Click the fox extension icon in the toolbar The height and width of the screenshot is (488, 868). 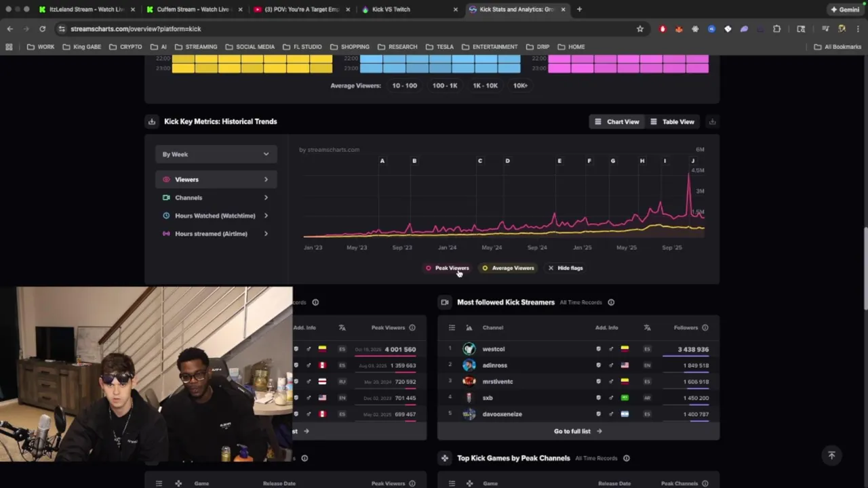pyautogui.click(x=679, y=29)
